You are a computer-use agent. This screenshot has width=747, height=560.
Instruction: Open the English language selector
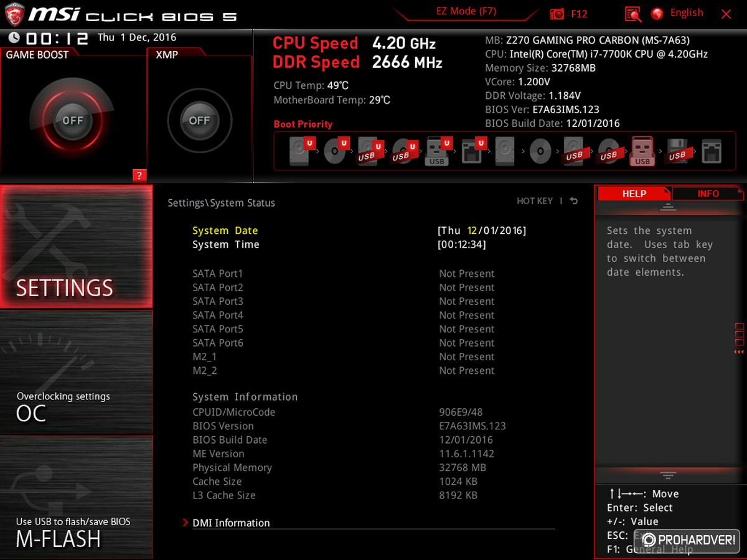(x=687, y=13)
